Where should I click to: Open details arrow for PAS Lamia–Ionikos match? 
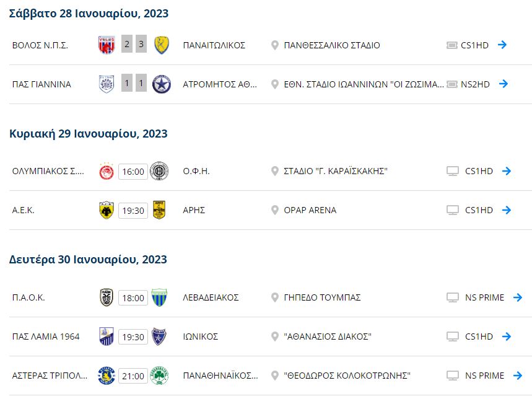pyautogui.click(x=506, y=337)
